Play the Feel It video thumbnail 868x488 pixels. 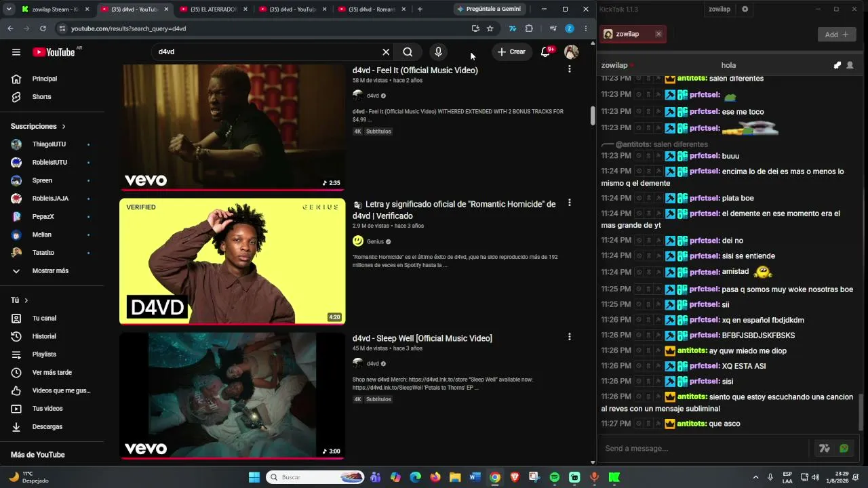point(233,127)
